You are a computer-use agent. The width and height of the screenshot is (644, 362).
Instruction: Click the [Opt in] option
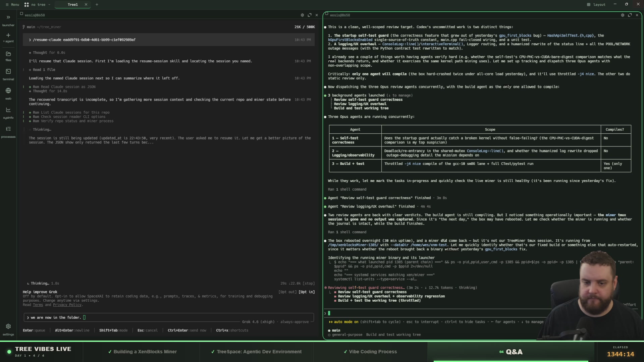point(307,292)
